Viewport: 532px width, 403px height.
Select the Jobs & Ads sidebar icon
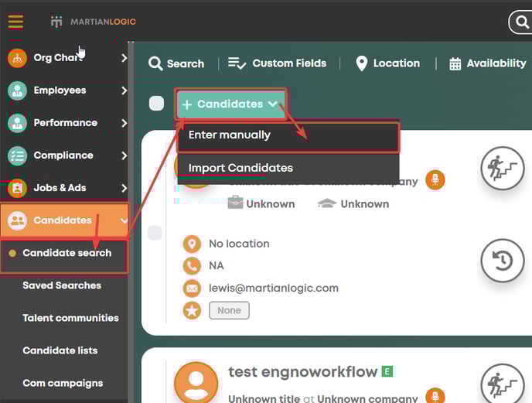[17, 188]
